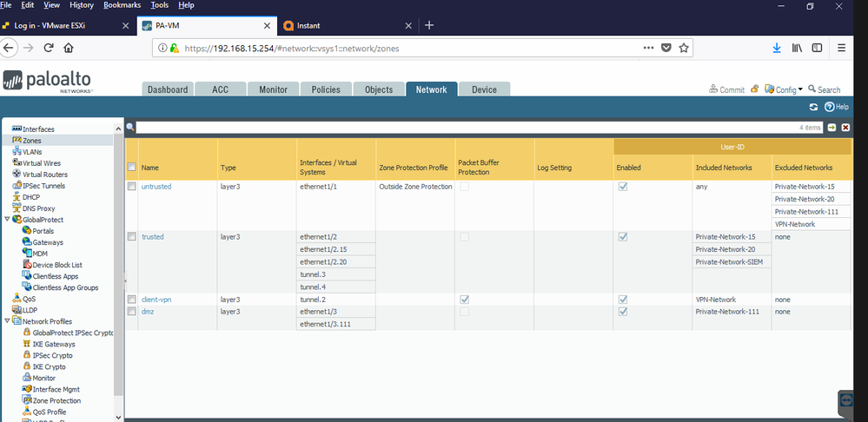Open Firefox page actions three-dot menu
This screenshot has width=868, height=422.
[x=649, y=48]
